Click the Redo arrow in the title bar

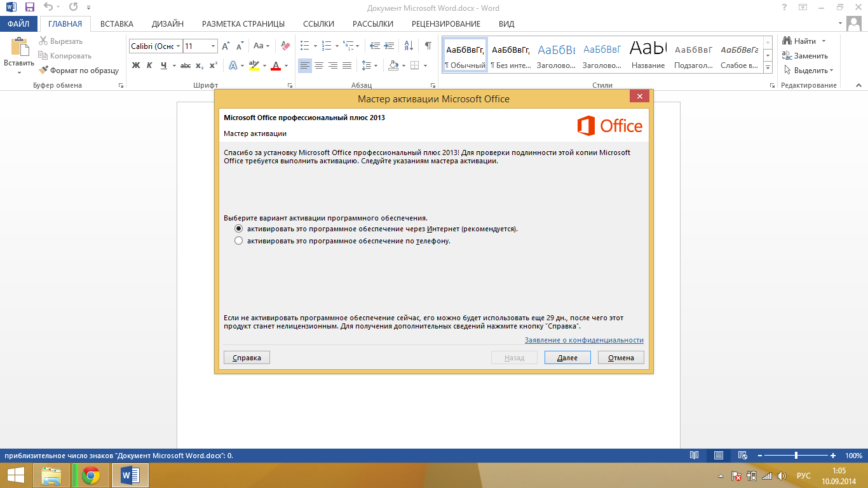(x=73, y=8)
